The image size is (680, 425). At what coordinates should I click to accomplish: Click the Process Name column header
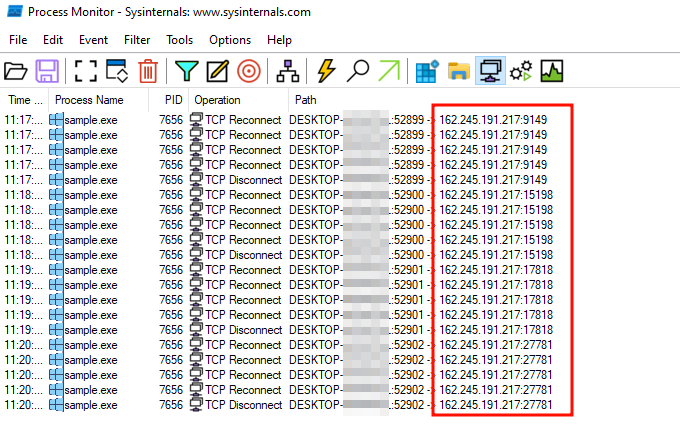pyautogui.click(x=90, y=100)
